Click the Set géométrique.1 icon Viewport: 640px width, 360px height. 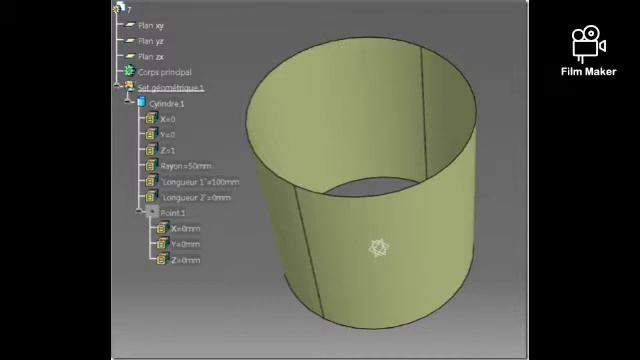129,86
